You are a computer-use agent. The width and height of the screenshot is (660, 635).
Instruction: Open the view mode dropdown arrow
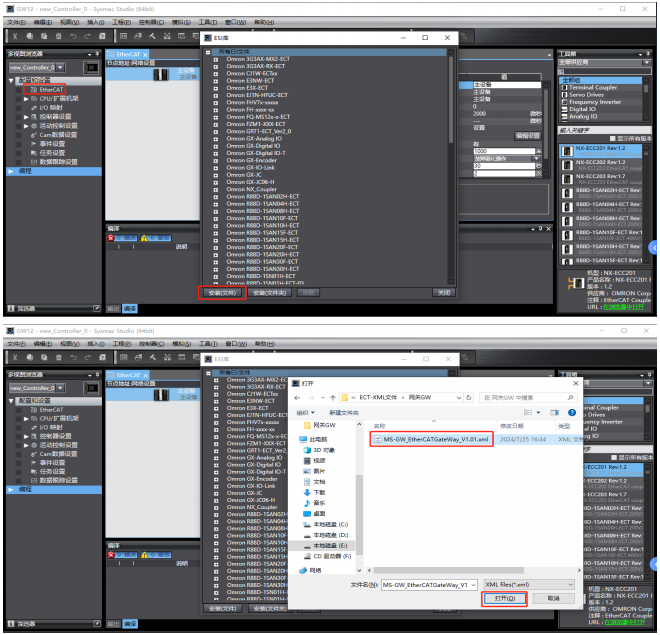[538, 412]
